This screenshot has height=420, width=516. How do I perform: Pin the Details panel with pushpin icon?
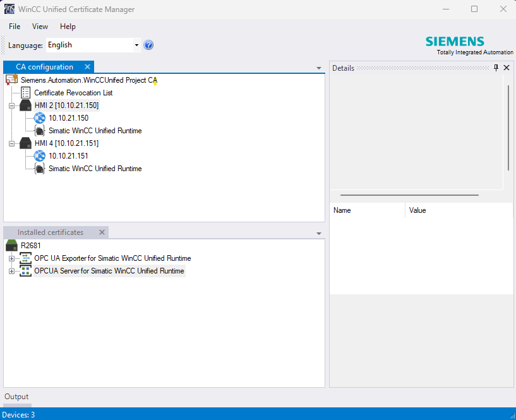click(x=496, y=68)
